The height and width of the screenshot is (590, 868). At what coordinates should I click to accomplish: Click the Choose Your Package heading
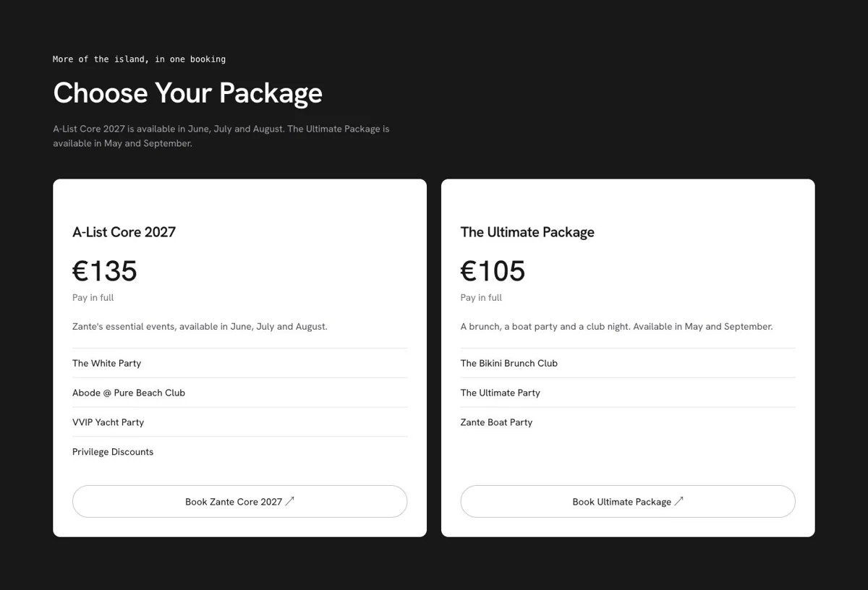tap(187, 93)
